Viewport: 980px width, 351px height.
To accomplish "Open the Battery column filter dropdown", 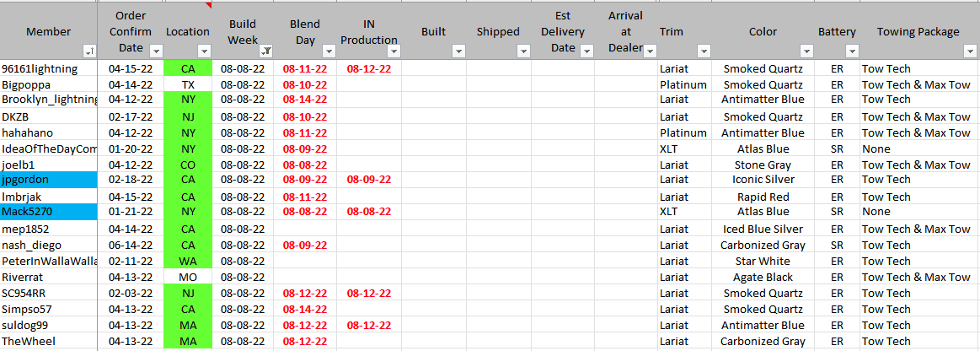I will click(x=852, y=51).
